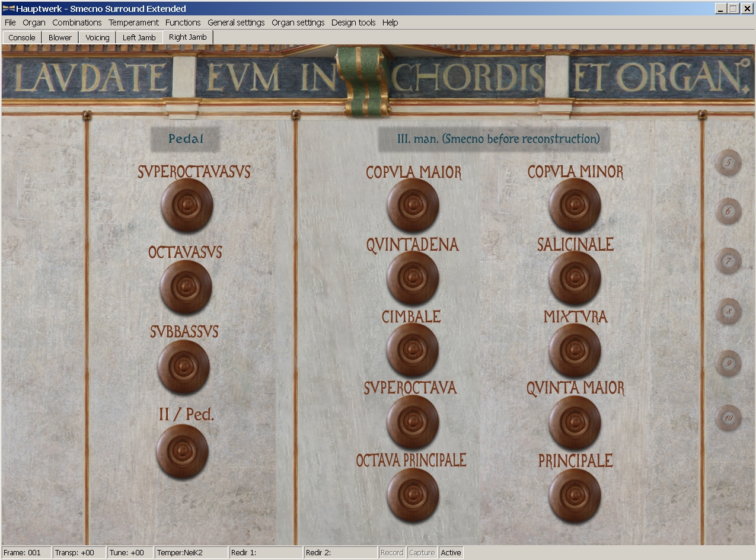Switch to the Left Jamb tab
This screenshot has width=756, height=560.
click(x=139, y=37)
